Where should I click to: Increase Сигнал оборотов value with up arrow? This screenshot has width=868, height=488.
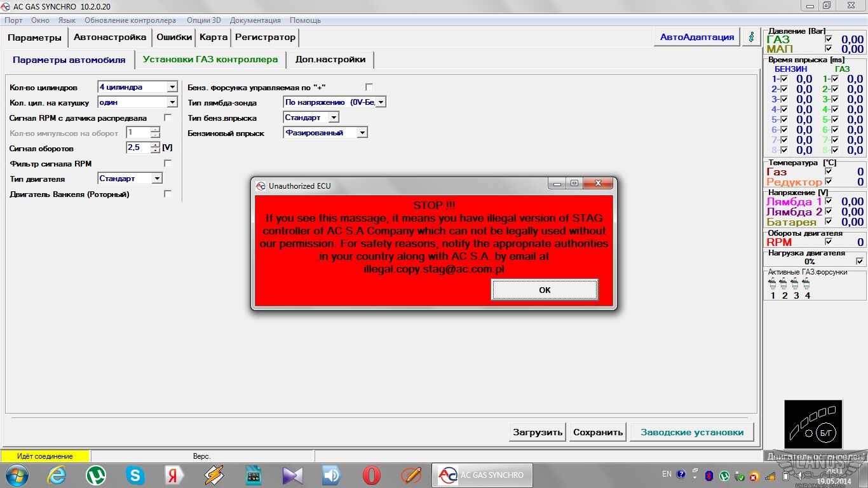pyautogui.click(x=155, y=145)
